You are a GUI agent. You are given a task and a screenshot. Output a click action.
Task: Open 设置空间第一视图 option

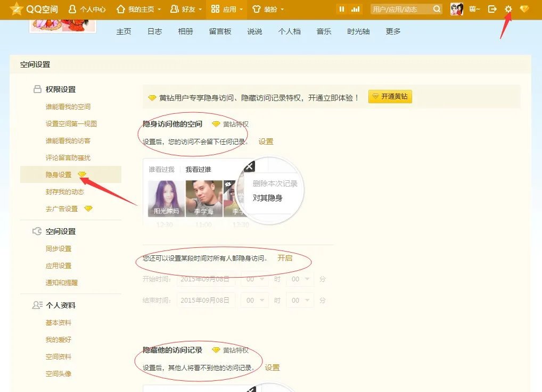(x=71, y=123)
